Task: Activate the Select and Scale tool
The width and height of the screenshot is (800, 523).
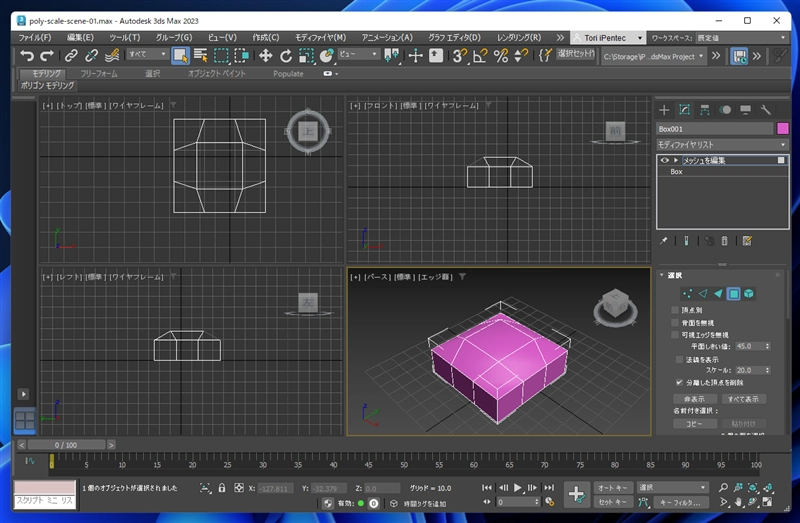Action: click(306, 55)
